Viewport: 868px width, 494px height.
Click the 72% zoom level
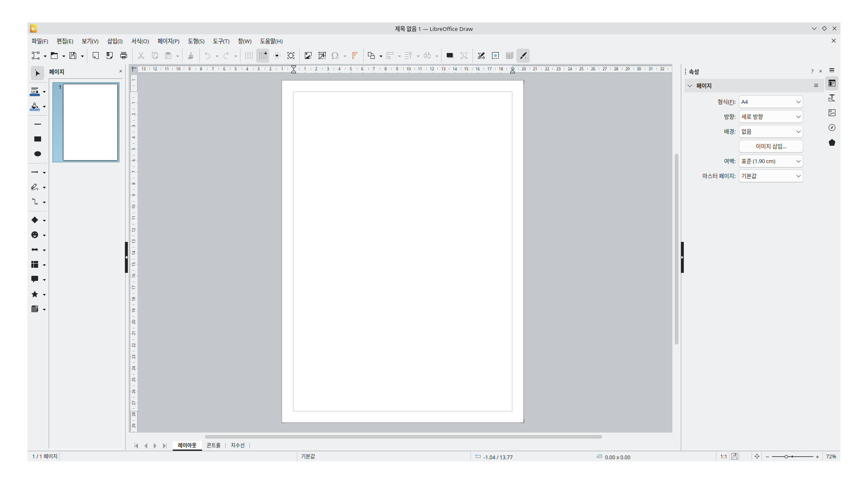pos(831,457)
